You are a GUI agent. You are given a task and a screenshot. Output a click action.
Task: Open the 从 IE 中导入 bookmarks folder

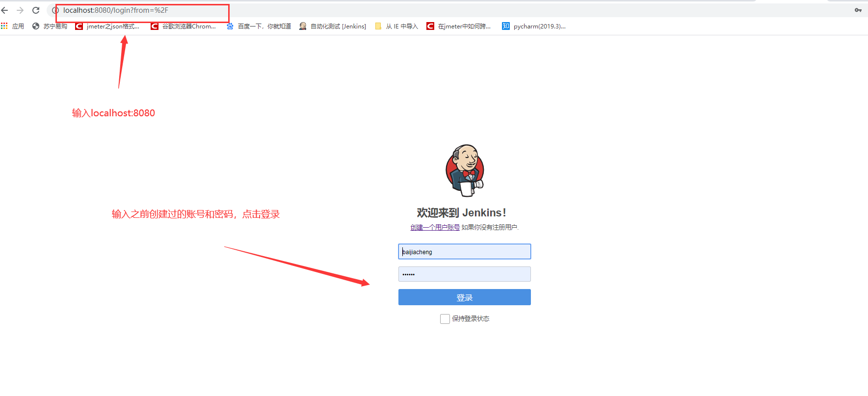click(396, 26)
